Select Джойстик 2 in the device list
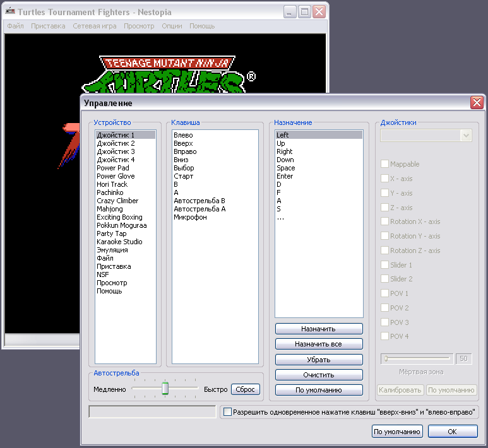The image size is (488, 448). (126, 143)
